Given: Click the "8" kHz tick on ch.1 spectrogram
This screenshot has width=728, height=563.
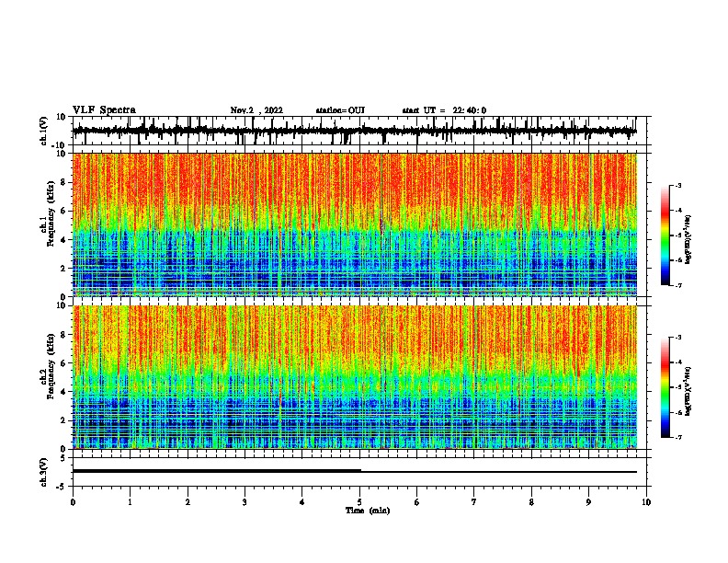Looking at the screenshot, I should [64, 182].
